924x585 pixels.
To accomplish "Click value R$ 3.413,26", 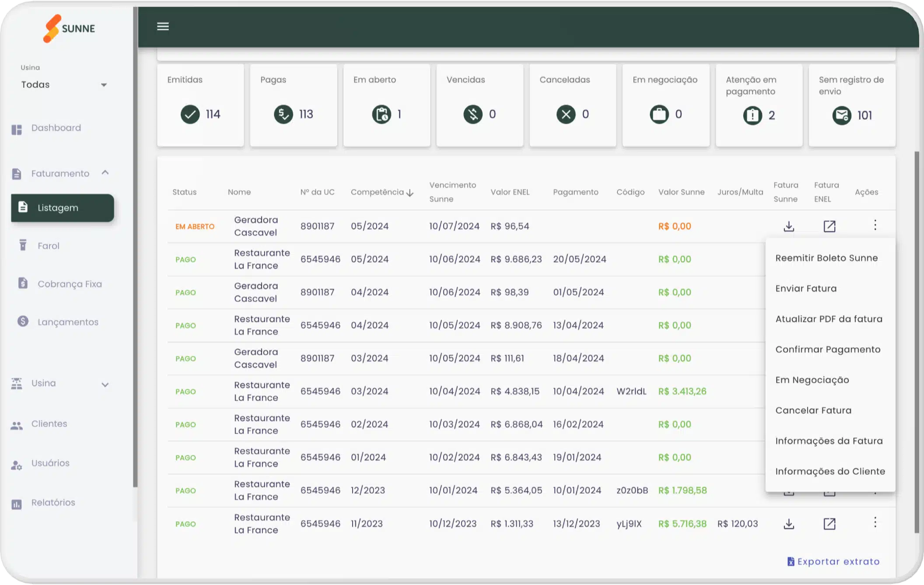I will point(682,391).
